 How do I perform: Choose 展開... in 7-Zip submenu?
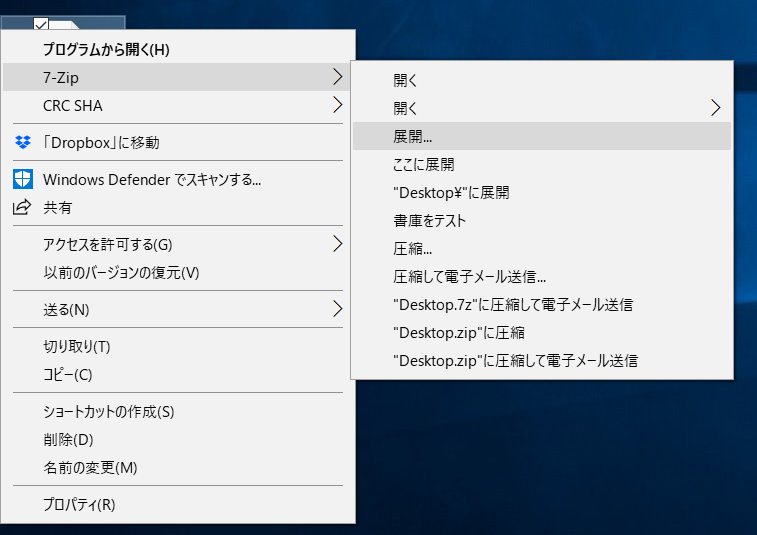(542, 136)
